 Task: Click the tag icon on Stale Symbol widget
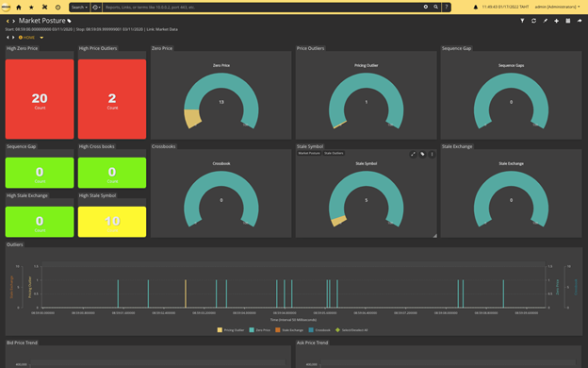coord(422,154)
